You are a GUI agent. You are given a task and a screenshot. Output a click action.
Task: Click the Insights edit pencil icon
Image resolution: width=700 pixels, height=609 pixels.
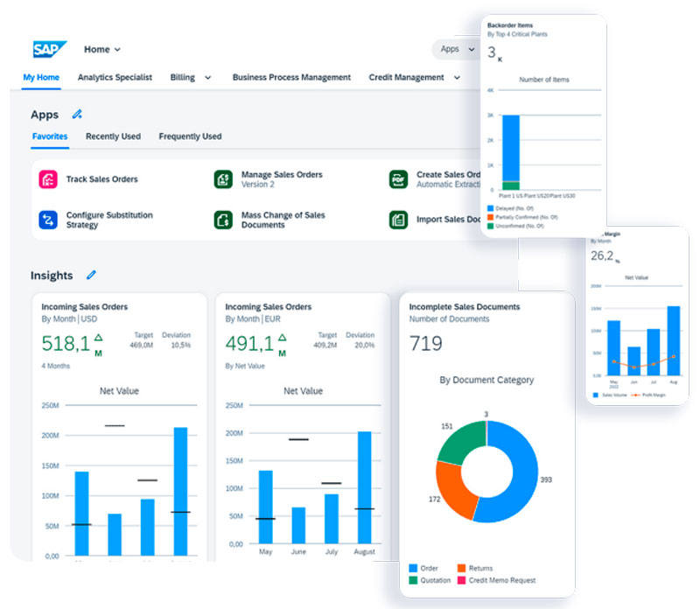point(91,275)
